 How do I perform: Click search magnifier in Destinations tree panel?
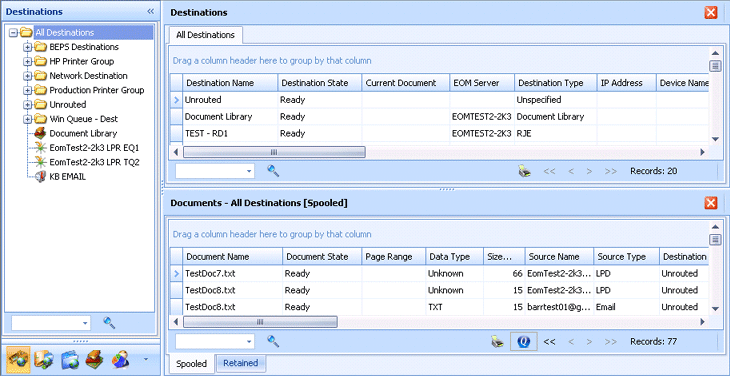[109, 322]
